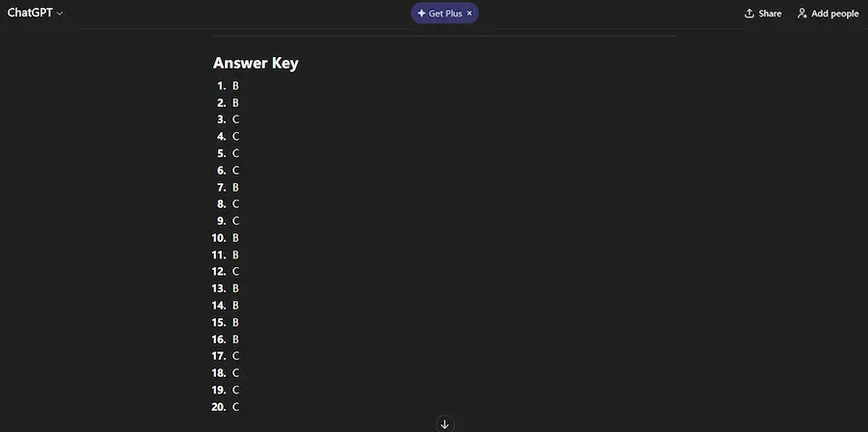This screenshot has height=432, width=868.
Task: Click the Answer Key heading
Action: click(x=256, y=64)
